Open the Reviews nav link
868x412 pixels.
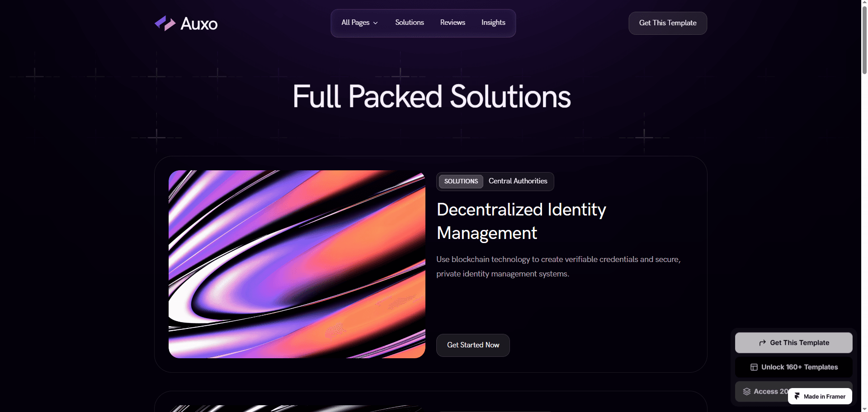click(453, 23)
